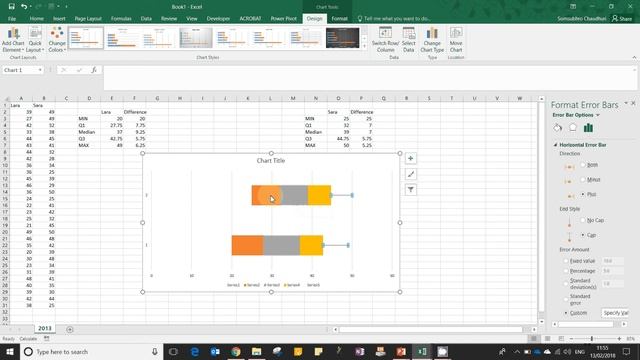The image size is (640, 360).
Task: Click the Chart Styles brush button
Action: [x=411, y=174]
